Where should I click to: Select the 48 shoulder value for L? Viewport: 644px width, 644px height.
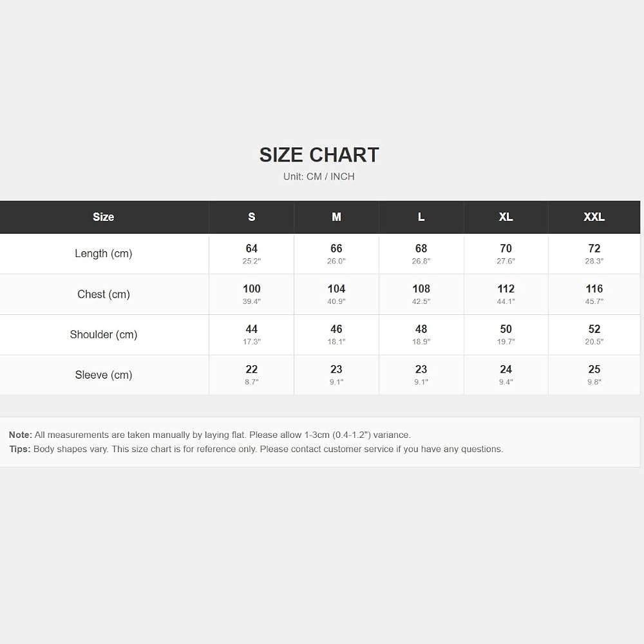click(x=421, y=329)
